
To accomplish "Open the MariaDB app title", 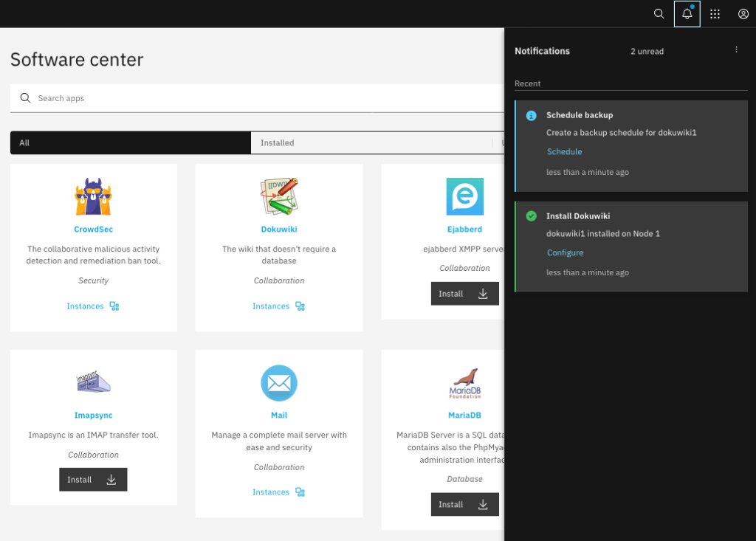I will (x=465, y=415).
